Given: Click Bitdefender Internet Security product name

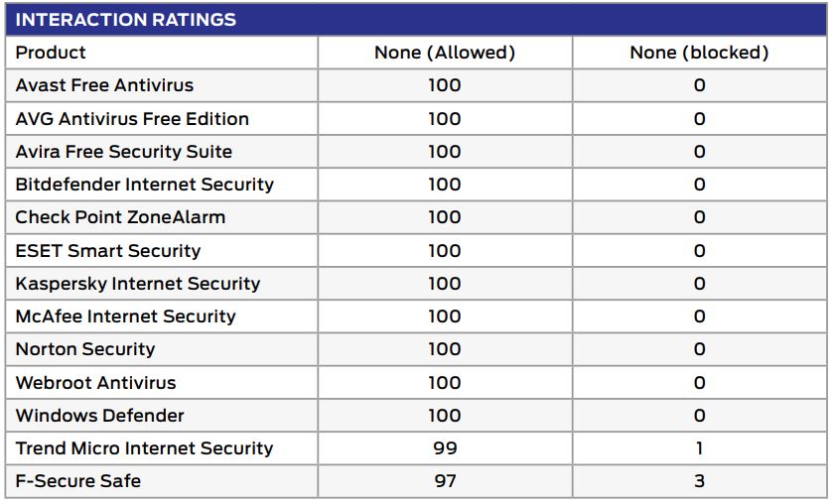Looking at the screenshot, I should tap(144, 185).
